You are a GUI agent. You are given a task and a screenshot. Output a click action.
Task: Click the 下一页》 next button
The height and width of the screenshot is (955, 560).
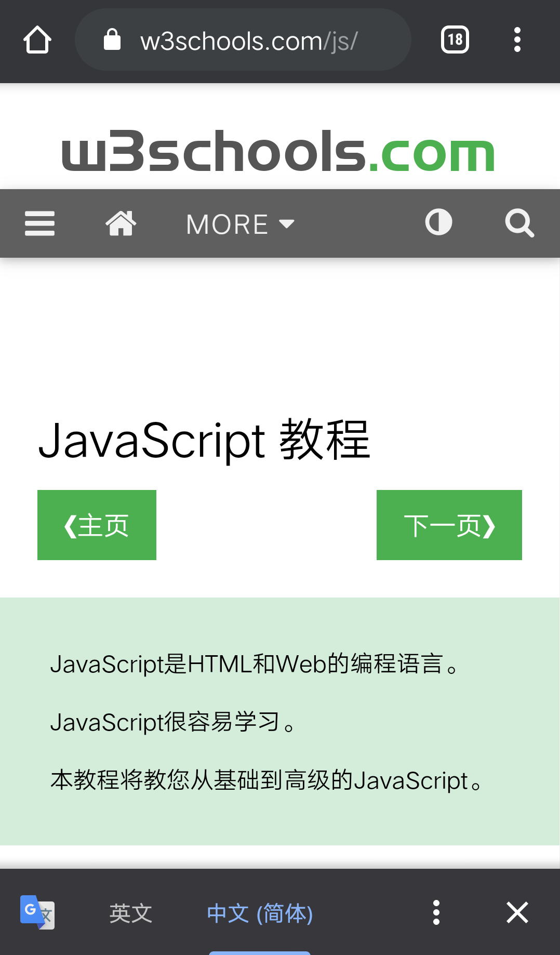[449, 525]
